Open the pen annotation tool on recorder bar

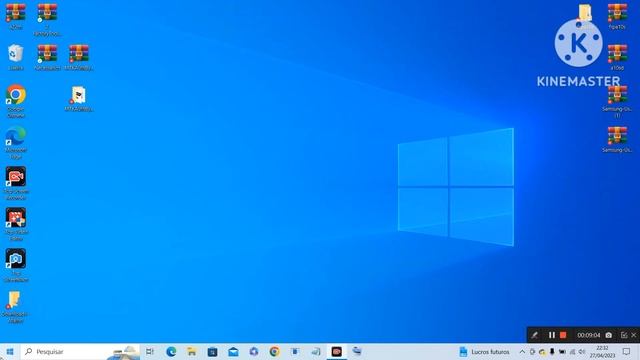click(x=534, y=335)
